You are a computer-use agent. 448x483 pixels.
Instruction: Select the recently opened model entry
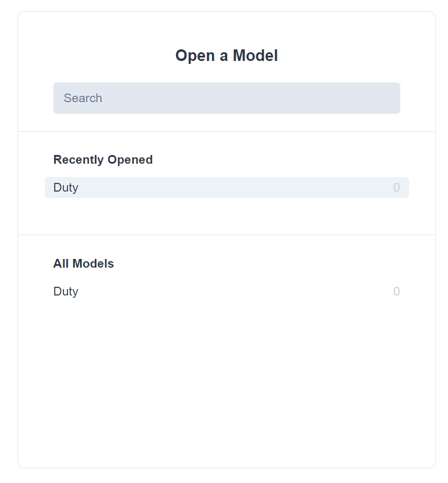click(227, 188)
